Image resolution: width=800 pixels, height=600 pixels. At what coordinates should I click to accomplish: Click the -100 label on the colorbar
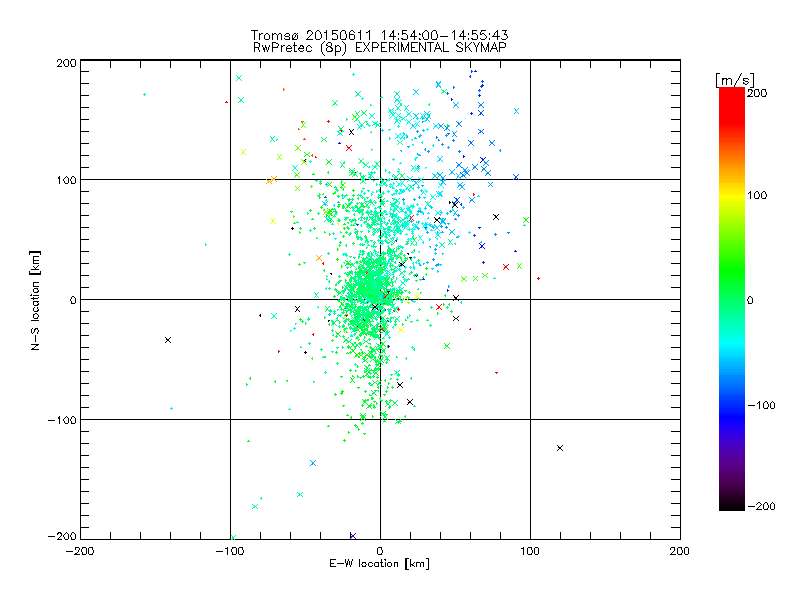click(x=761, y=406)
